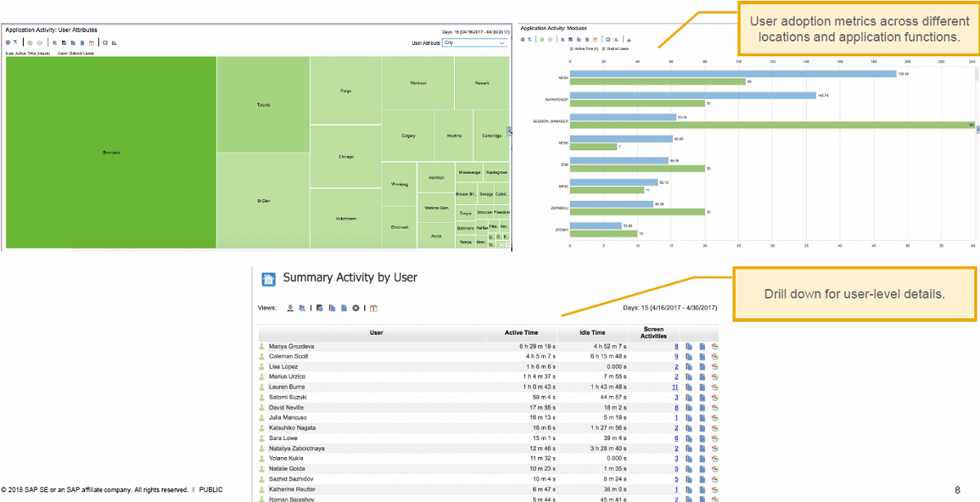Viewport: 980px width, 502px height.
Task: Open screen activities link 5 for Natalie Golda
Action: [x=676, y=469]
